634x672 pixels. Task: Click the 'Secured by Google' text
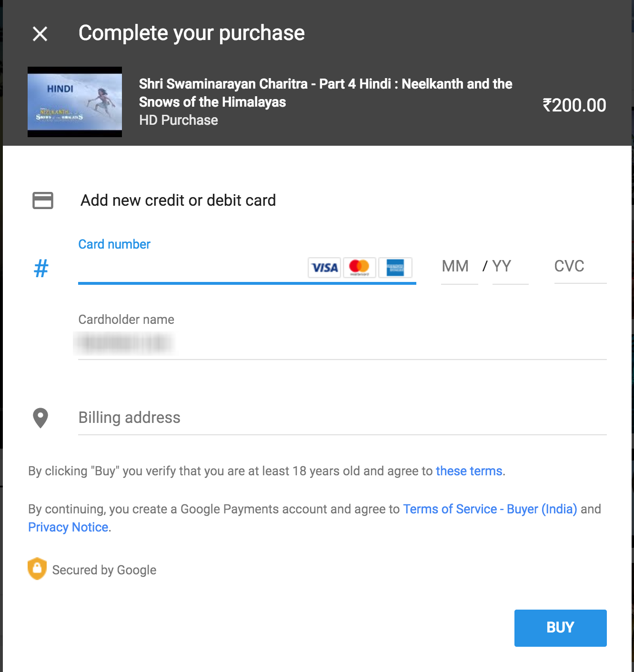[x=104, y=570]
